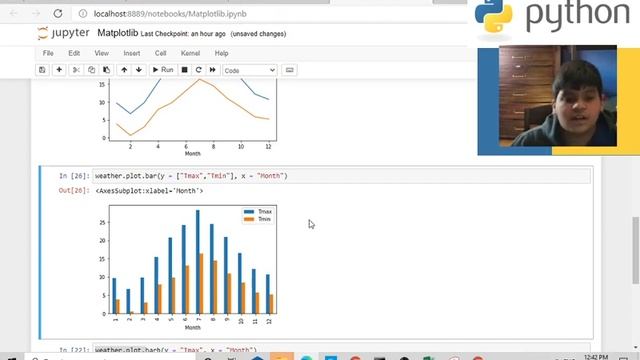Open the Insert menu
640x360 pixels.
pyautogui.click(x=132, y=53)
